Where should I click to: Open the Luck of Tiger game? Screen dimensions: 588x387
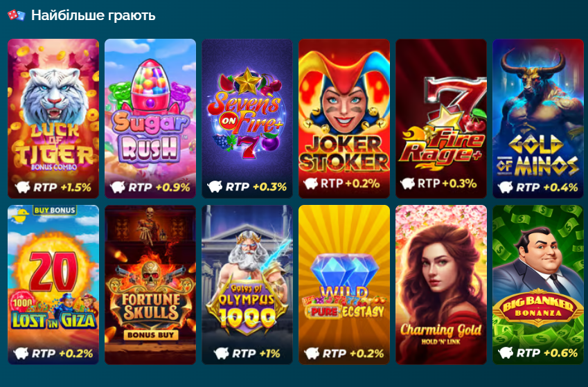(x=53, y=118)
